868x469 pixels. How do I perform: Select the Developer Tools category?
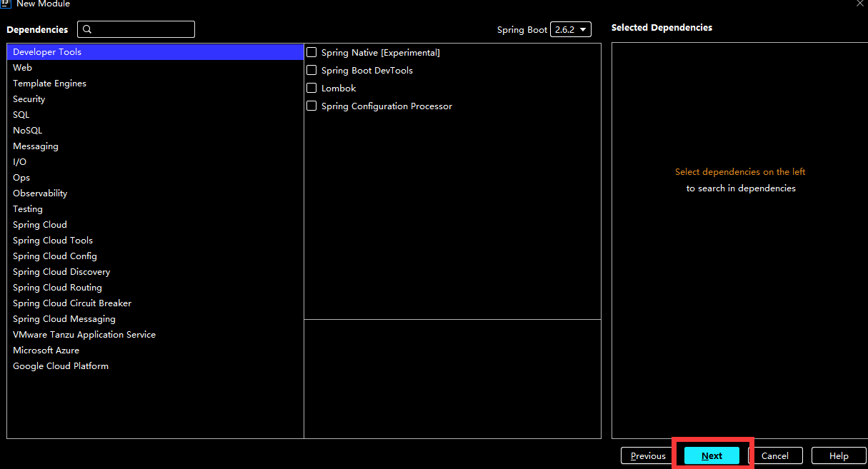[155, 52]
